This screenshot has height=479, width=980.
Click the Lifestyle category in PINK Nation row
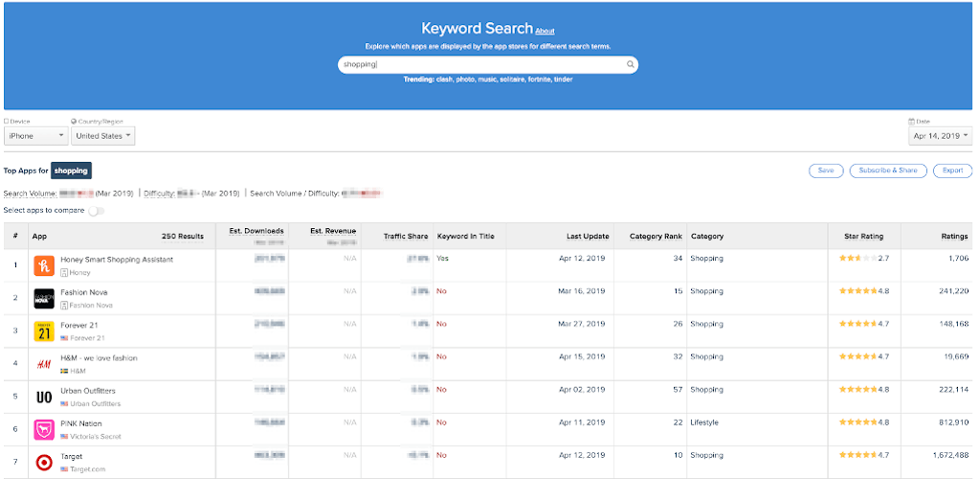point(704,422)
